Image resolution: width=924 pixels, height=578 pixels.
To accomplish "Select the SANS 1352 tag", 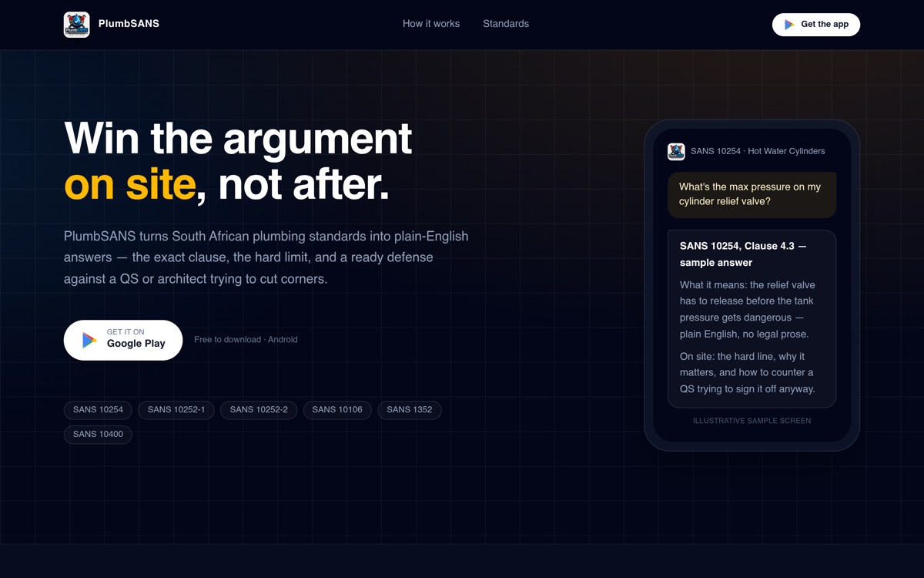I will [410, 410].
